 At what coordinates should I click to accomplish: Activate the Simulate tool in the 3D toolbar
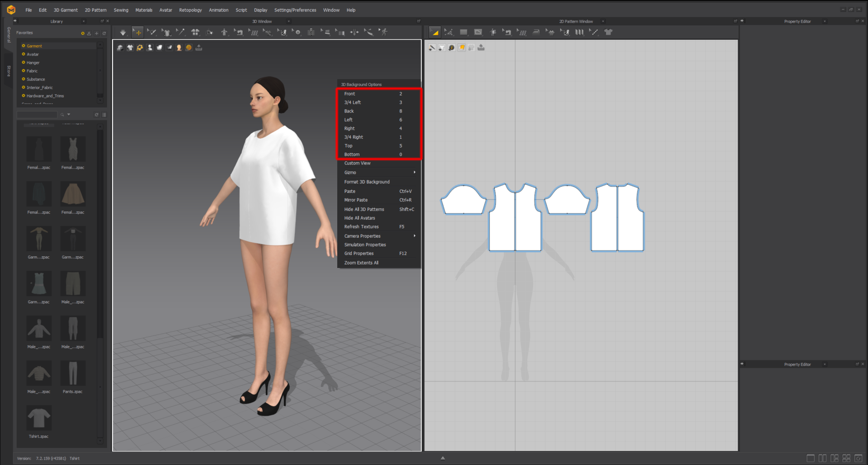coord(123,32)
